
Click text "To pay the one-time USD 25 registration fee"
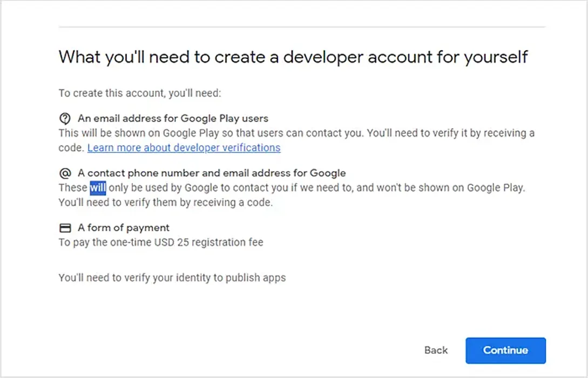[161, 242]
